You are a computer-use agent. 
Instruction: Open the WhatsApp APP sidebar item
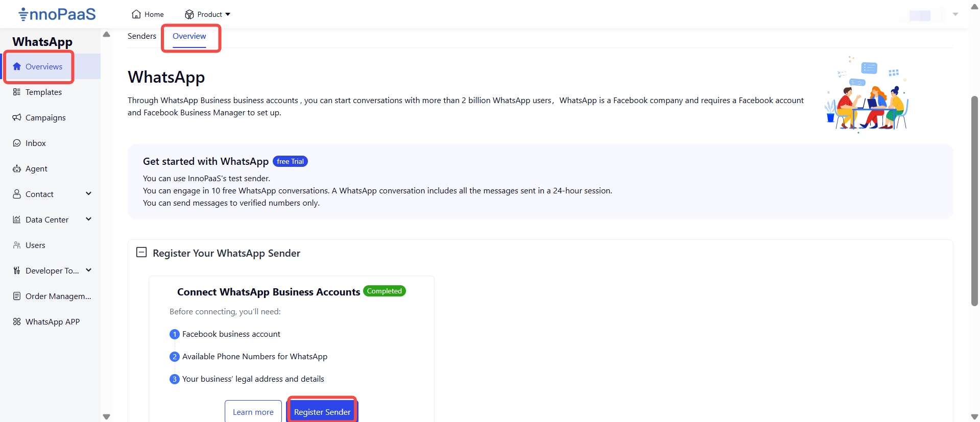tap(50, 321)
